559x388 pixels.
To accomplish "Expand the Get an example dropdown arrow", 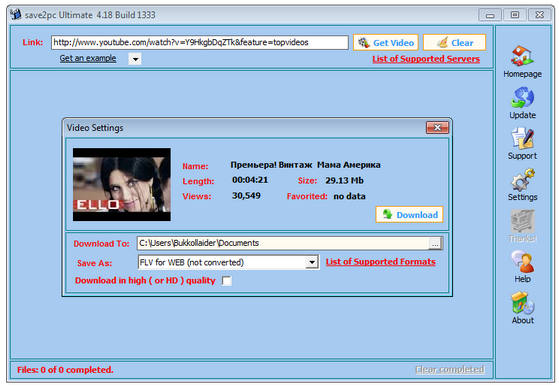I will [135, 59].
